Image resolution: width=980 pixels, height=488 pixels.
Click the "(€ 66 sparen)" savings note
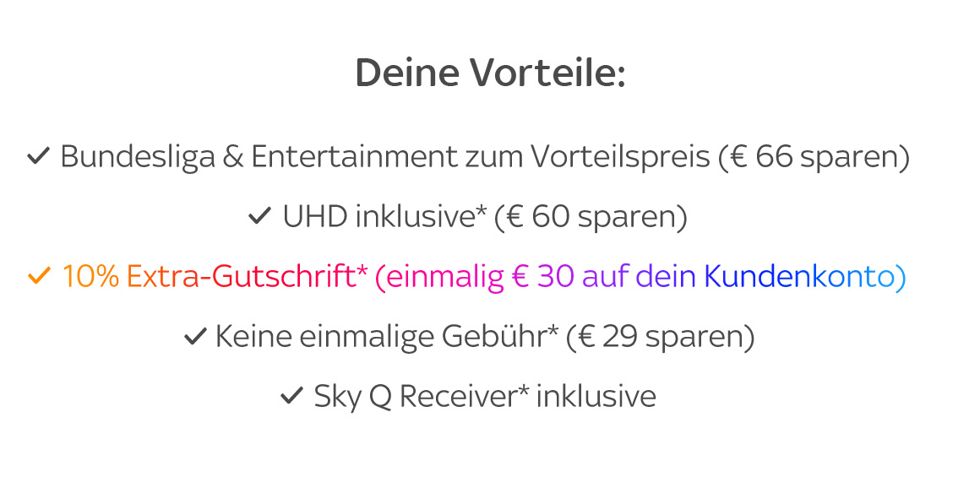point(814,157)
